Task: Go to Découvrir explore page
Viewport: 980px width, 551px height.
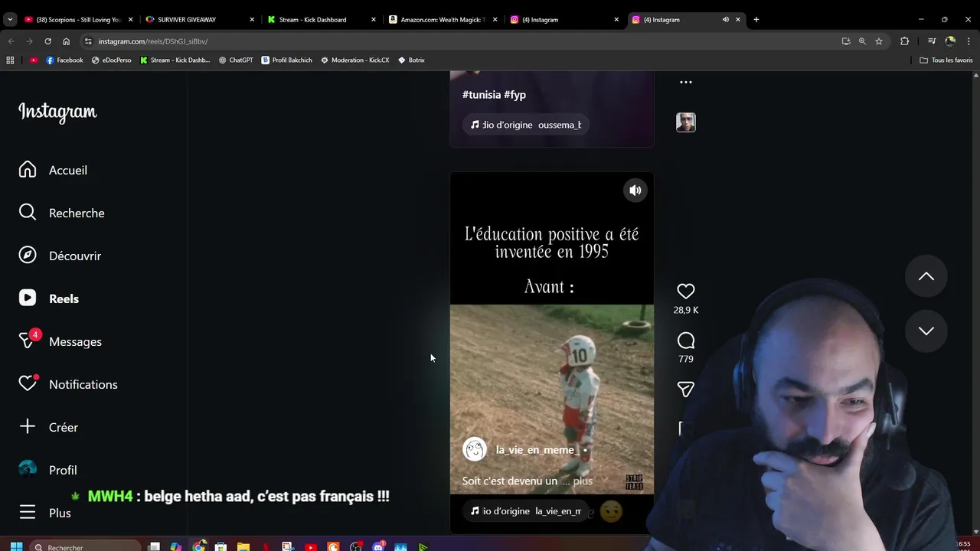Action: [60, 256]
